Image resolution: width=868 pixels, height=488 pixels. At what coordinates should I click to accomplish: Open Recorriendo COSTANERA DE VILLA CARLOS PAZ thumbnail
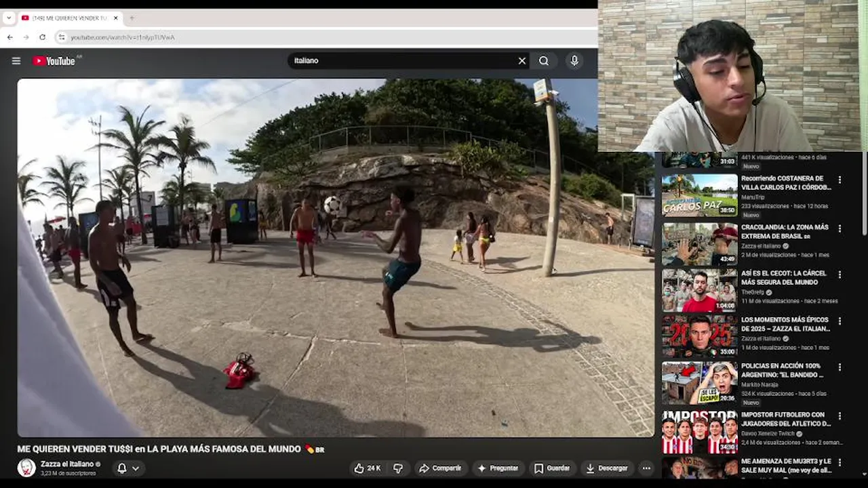[x=699, y=196]
